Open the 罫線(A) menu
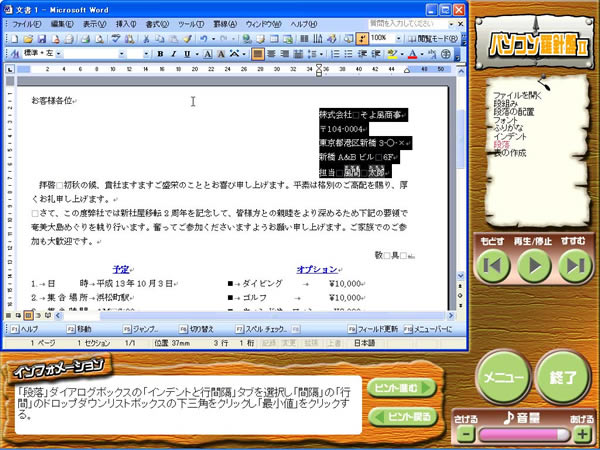The image size is (600, 450). click(x=225, y=24)
